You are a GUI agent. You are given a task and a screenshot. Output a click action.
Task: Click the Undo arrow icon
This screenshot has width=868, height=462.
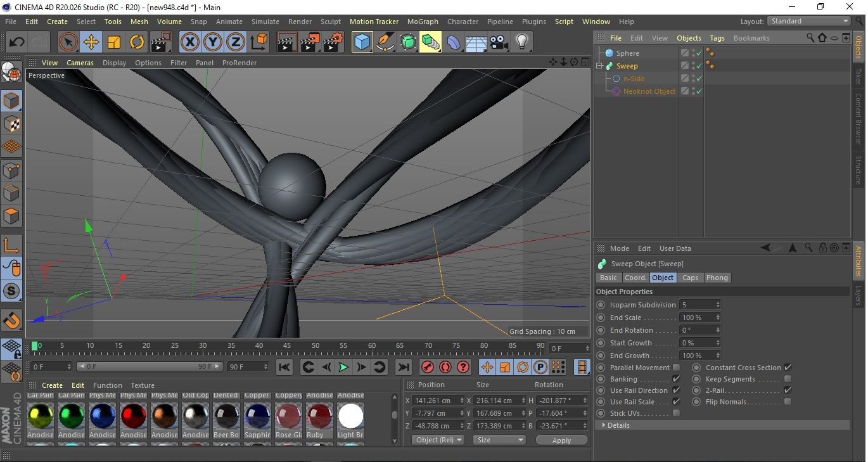point(16,42)
